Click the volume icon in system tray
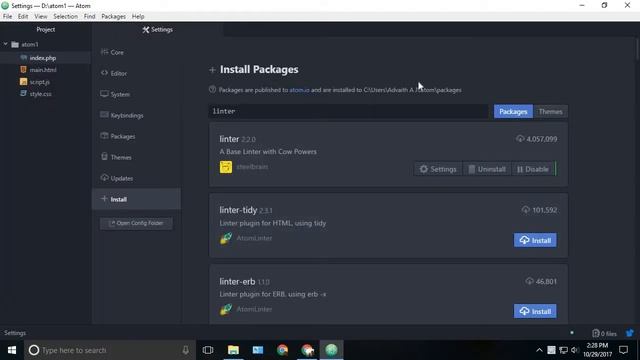This screenshot has height=360, width=640. click(575, 350)
